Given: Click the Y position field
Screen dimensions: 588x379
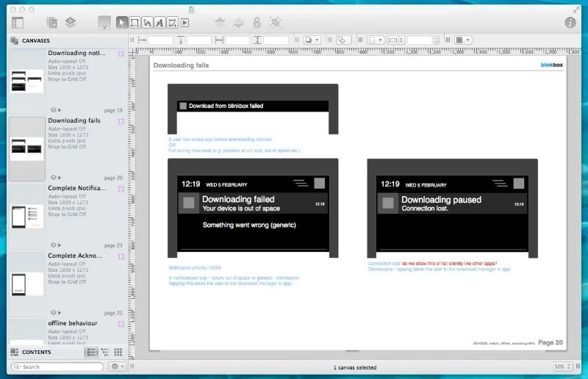Looking at the screenshot, I should coord(199,40).
